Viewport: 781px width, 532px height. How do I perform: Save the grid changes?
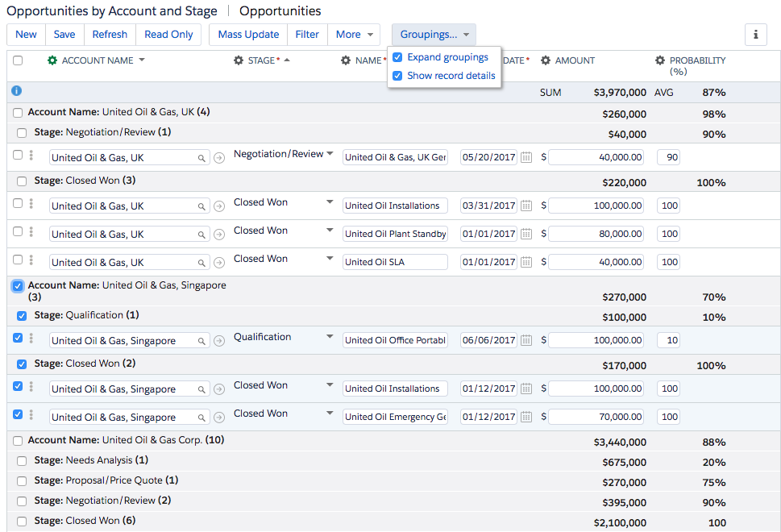coord(64,35)
